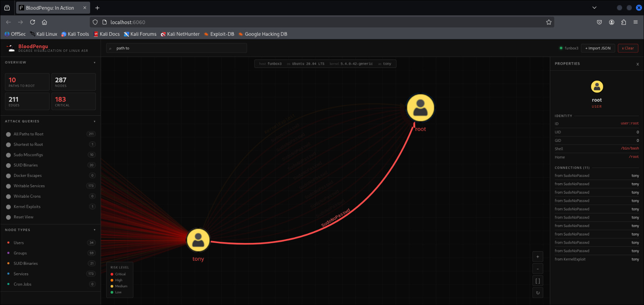Viewport: 644px width, 305px height.
Task: Click the red Clear button
Action: point(628,48)
